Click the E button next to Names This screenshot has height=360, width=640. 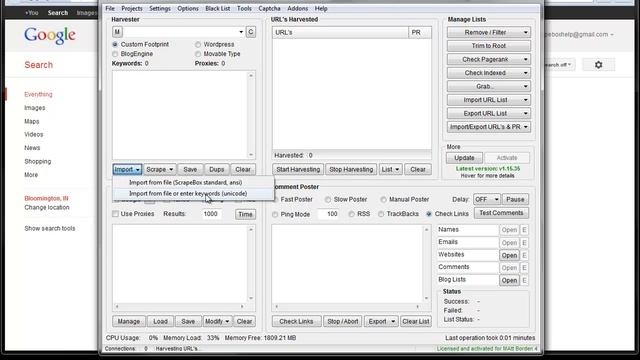point(524,230)
